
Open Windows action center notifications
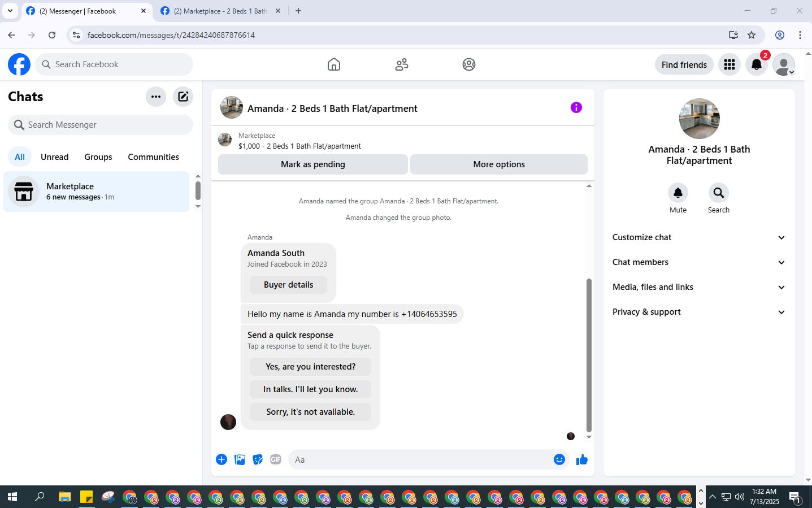(795, 497)
